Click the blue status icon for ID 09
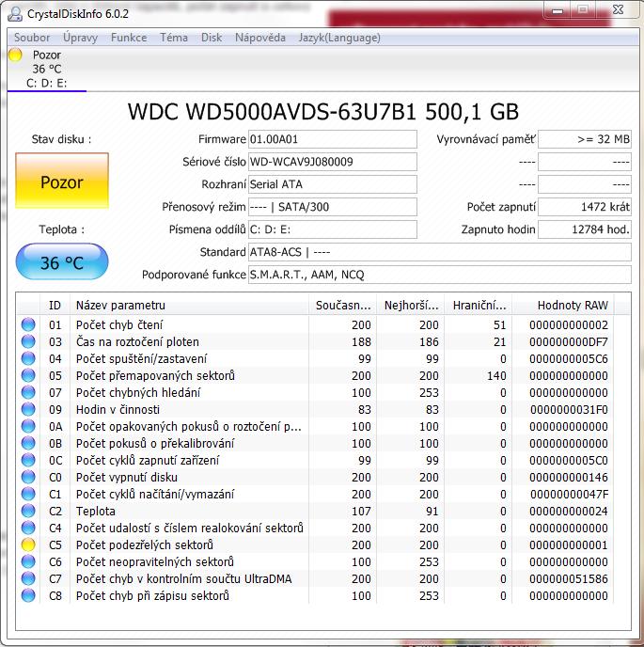This screenshot has width=644, height=647. tap(28, 409)
